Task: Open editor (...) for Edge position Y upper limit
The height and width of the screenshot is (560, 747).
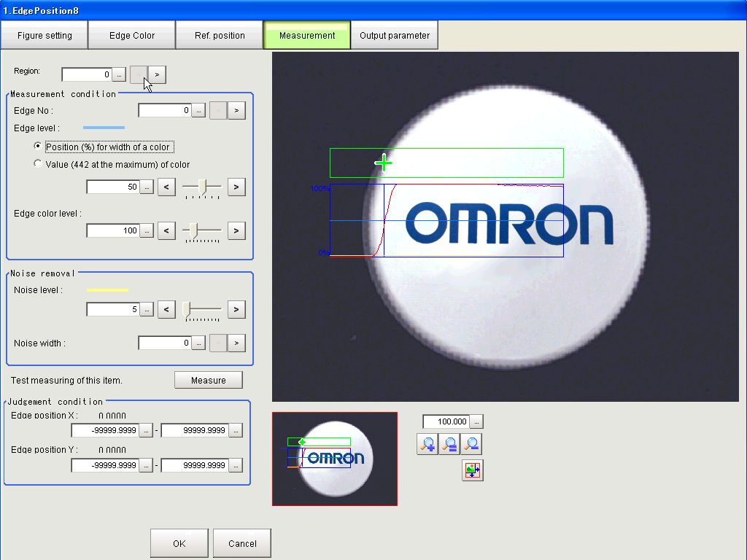Action: point(236,465)
